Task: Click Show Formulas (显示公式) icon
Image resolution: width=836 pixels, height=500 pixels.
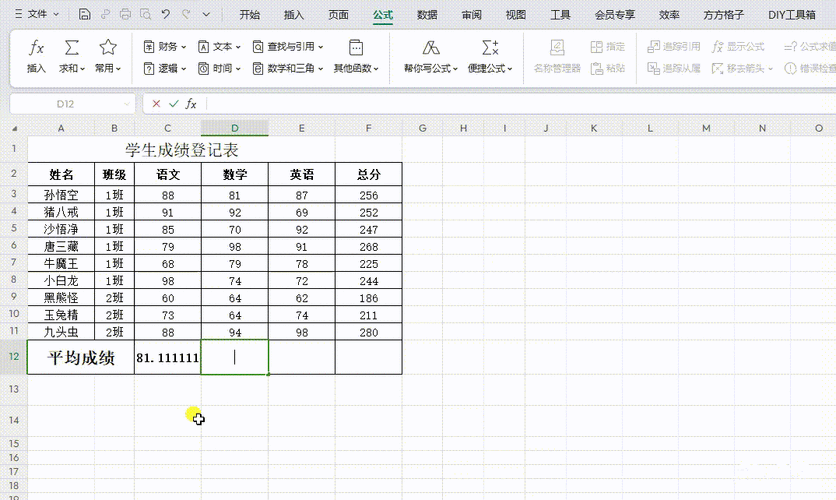Action: tap(718, 47)
